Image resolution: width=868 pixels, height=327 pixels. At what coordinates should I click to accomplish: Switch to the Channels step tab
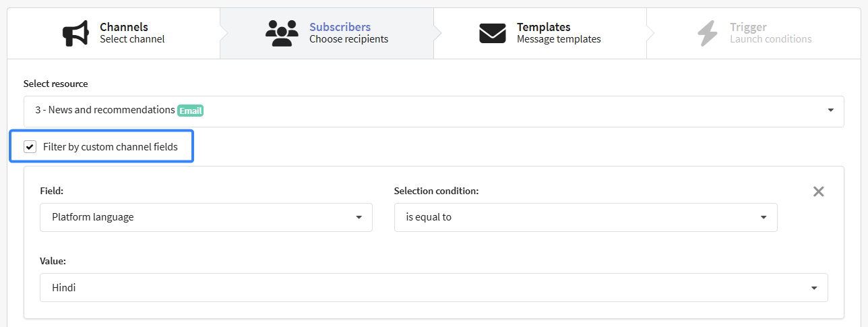pyautogui.click(x=113, y=33)
